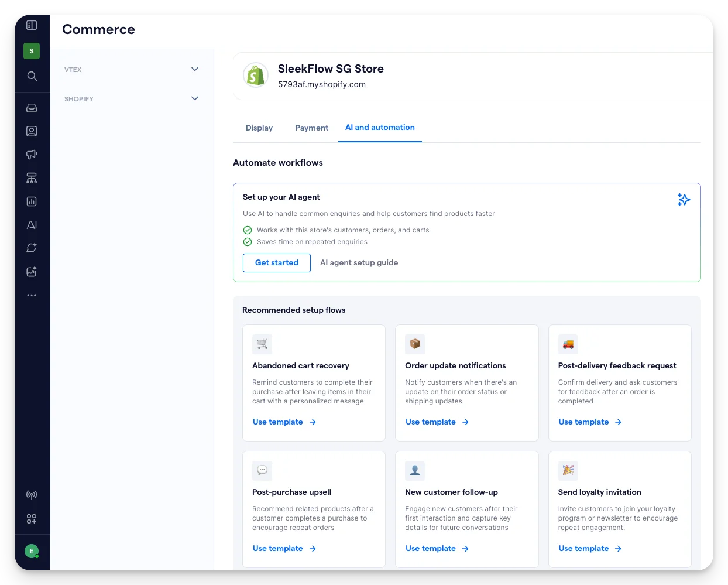Open the sparkle chat bubble sidebar icon
The image size is (728, 585).
click(32, 248)
